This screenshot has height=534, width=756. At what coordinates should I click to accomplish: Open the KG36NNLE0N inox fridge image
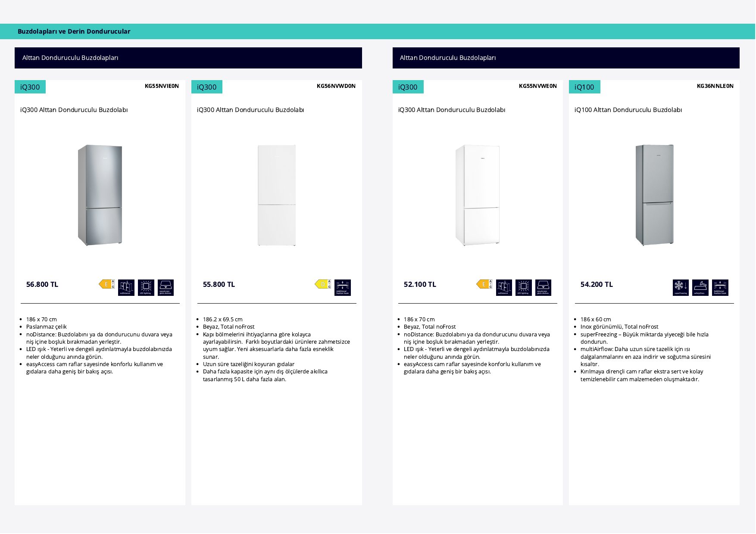[x=654, y=195]
